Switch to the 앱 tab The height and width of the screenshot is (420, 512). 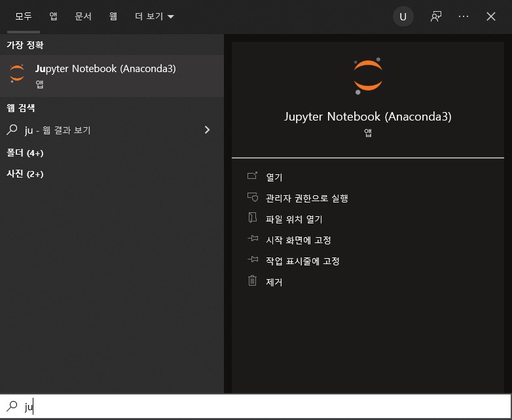click(x=53, y=16)
